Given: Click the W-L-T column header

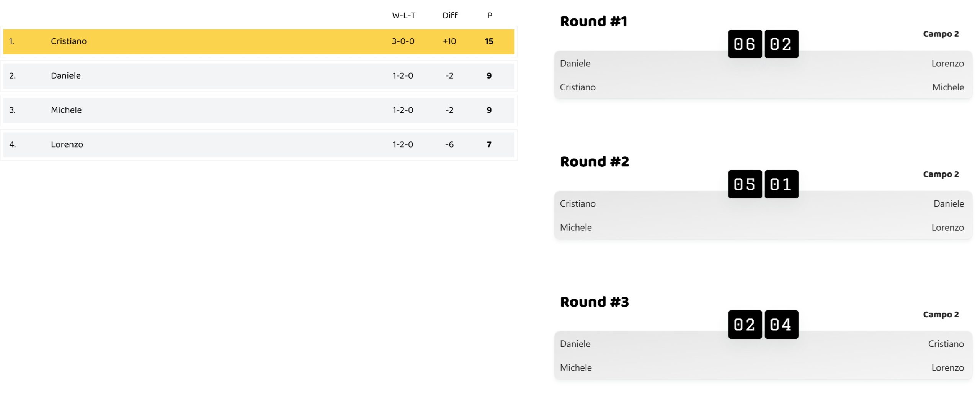Looking at the screenshot, I should [x=403, y=16].
